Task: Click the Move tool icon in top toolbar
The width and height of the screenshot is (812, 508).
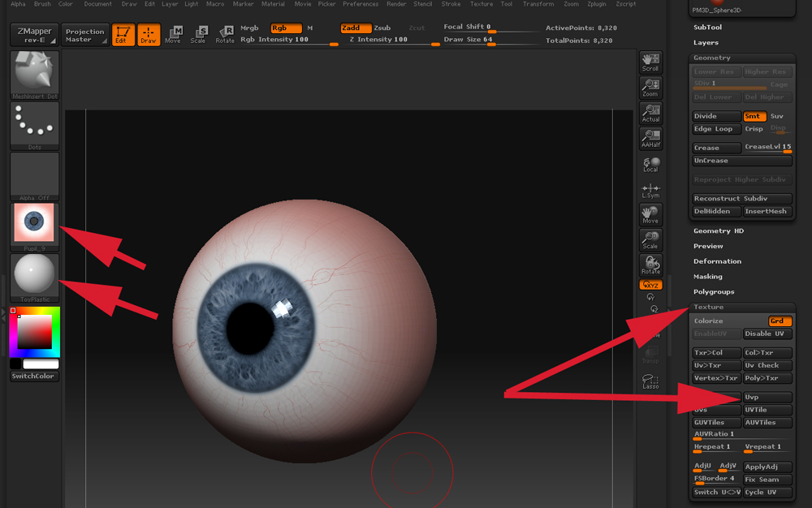Action: tap(173, 34)
